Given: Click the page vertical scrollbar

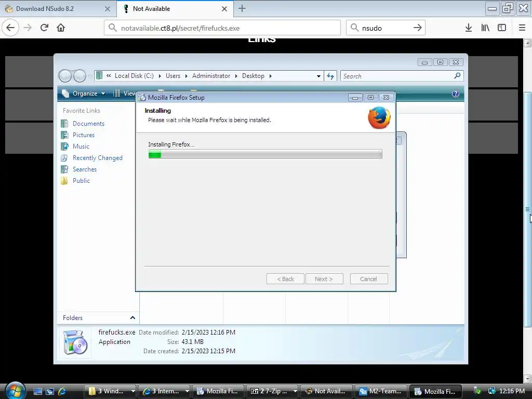Looking at the screenshot, I should coord(528,209).
